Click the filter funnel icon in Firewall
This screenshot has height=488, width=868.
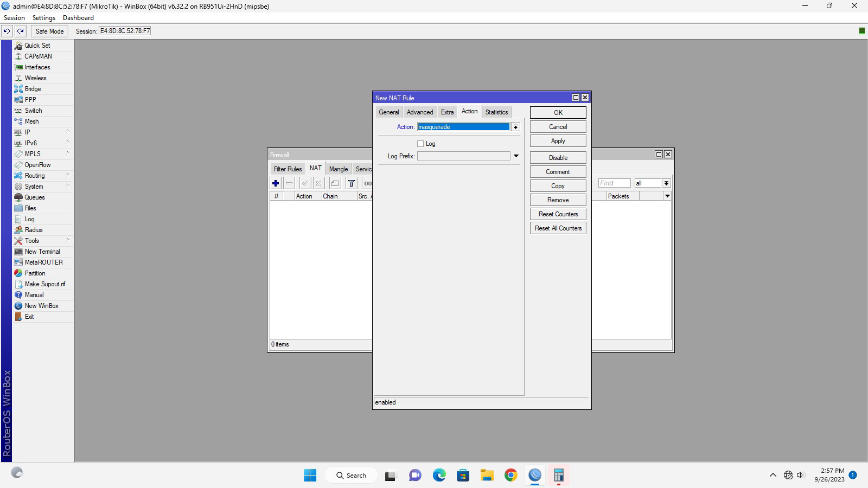pos(352,183)
